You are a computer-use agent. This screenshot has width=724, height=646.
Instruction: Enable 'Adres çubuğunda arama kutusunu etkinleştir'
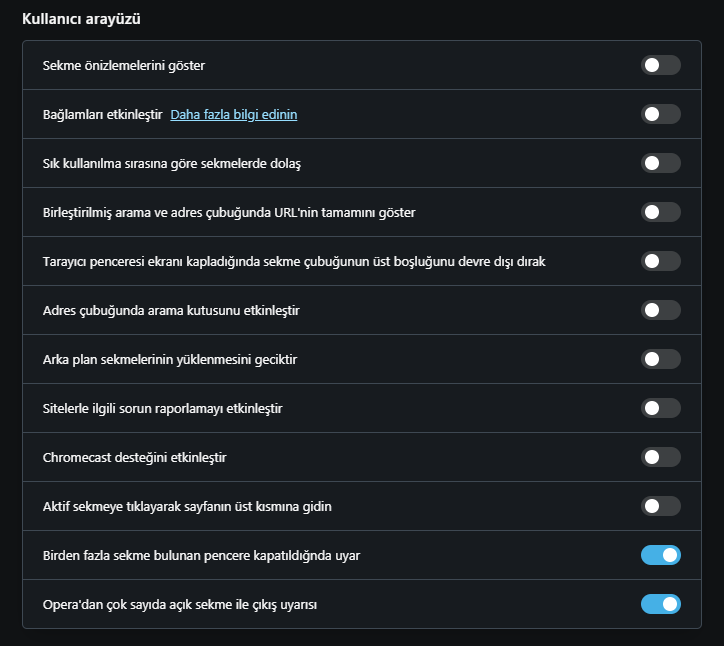660,310
